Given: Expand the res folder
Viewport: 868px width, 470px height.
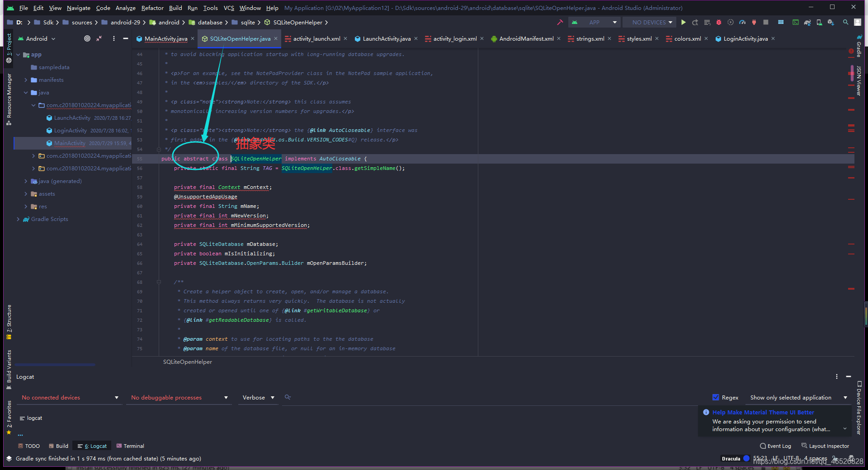Looking at the screenshot, I should coord(26,207).
